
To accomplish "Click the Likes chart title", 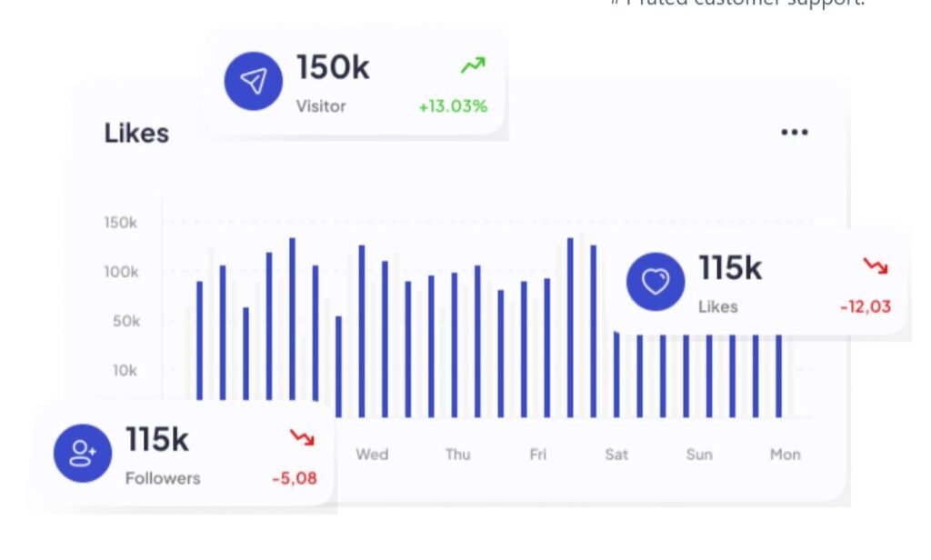I will (136, 133).
